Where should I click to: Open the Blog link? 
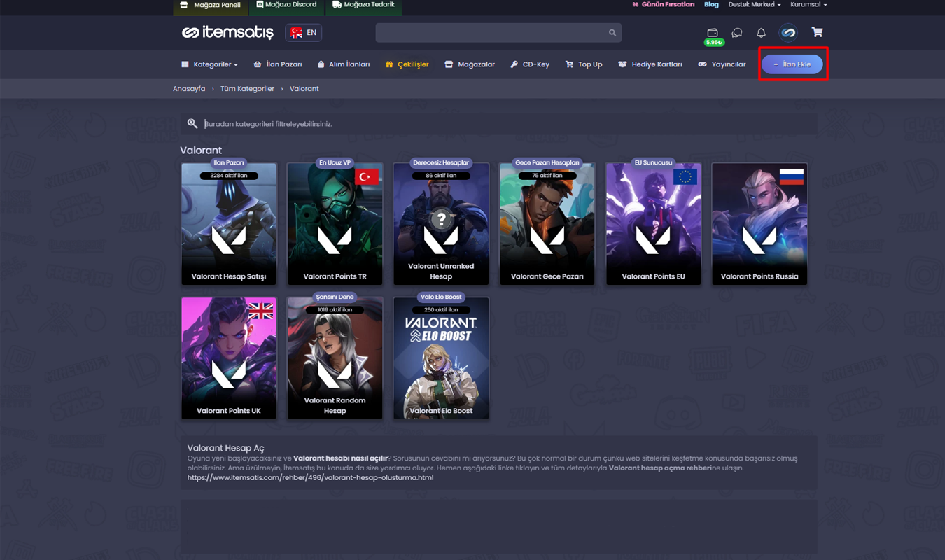(x=711, y=5)
